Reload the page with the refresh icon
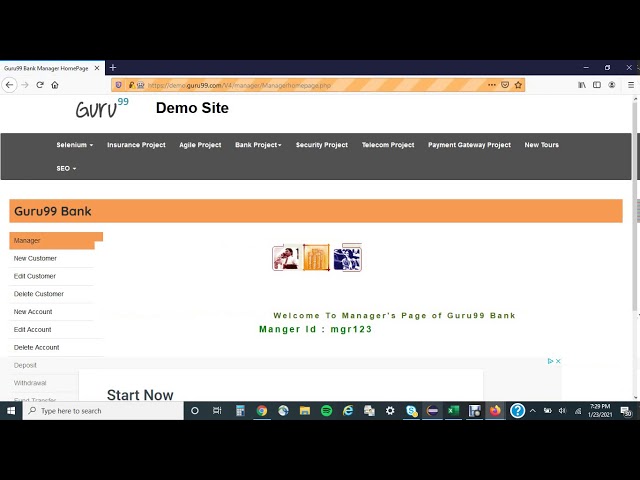The height and width of the screenshot is (480, 640). tap(40, 85)
